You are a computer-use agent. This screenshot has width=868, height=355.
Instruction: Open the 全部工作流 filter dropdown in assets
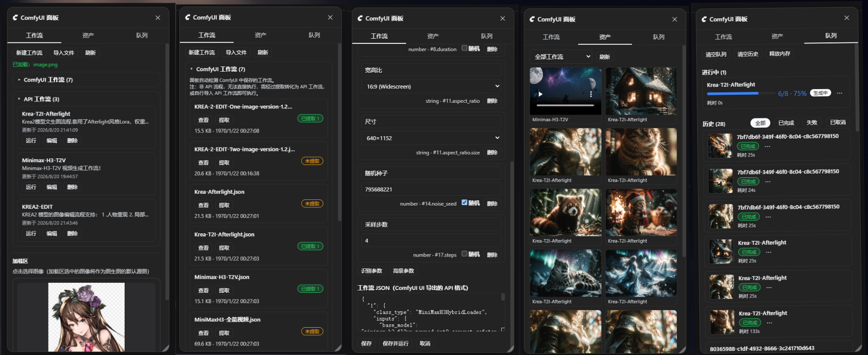pyautogui.click(x=561, y=57)
